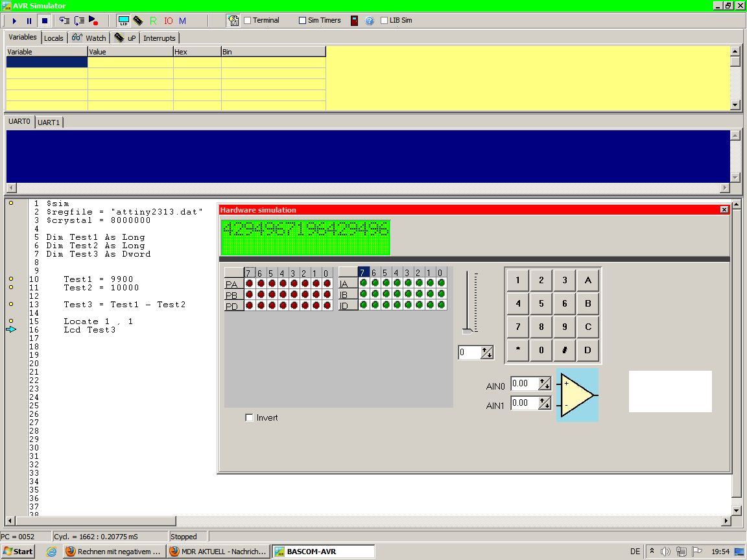Toggle PD bit 4 red LED
Image resolution: width=747 pixels, height=560 pixels.
click(x=283, y=305)
